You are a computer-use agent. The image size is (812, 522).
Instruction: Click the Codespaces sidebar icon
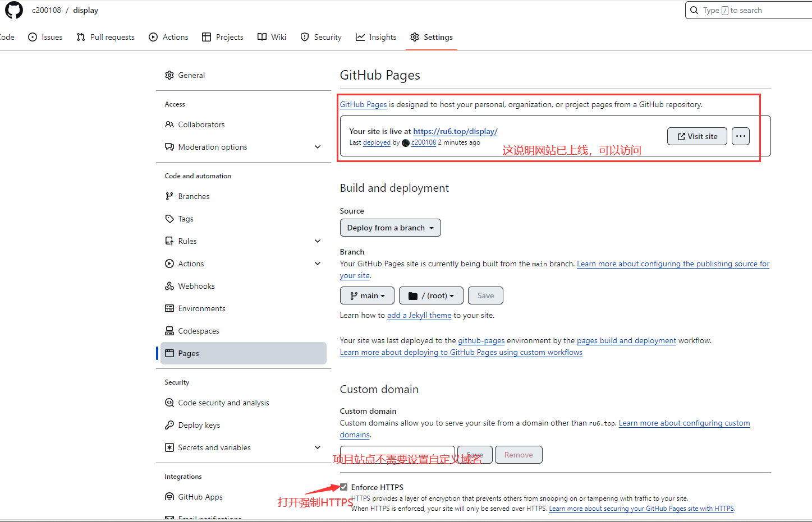pos(169,331)
